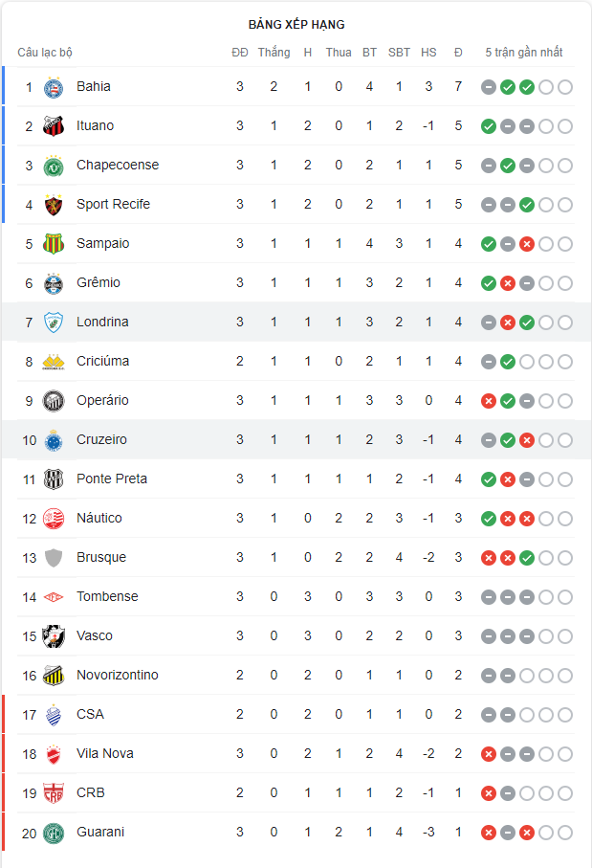The image size is (592, 868).
Task: Click the Bahia club crest icon
Action: point(54,87)
